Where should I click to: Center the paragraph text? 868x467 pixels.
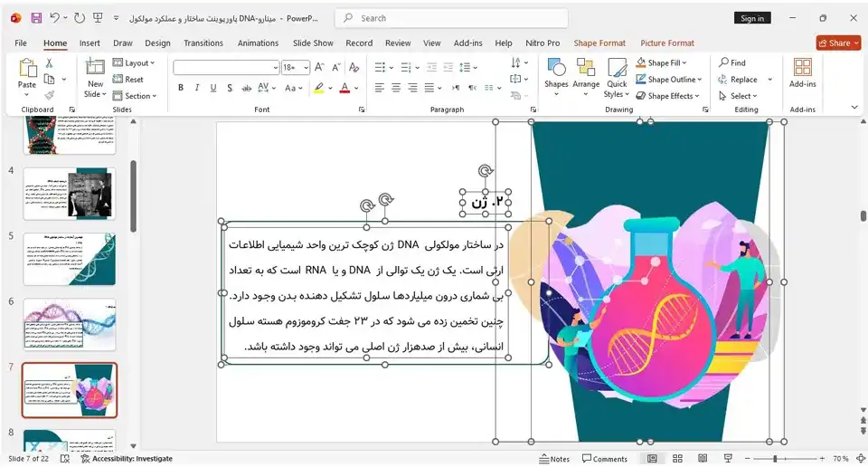(x=396, y=88)
